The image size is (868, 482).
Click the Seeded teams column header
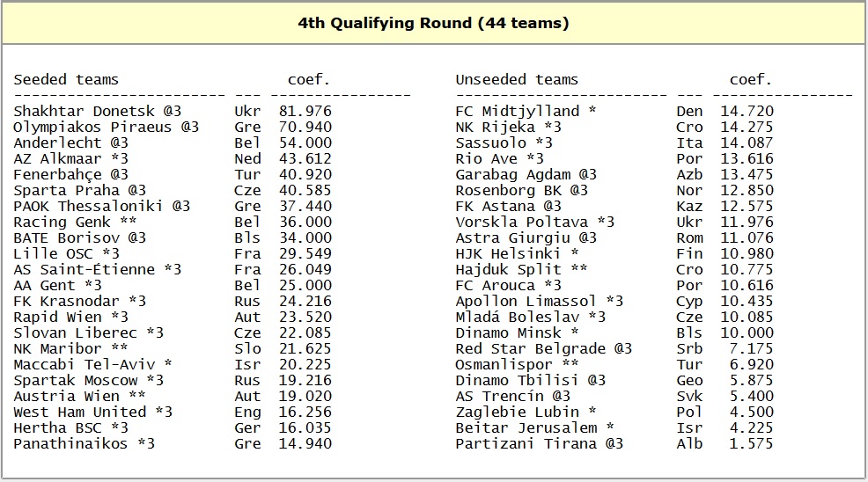click(x=66, y=80)
